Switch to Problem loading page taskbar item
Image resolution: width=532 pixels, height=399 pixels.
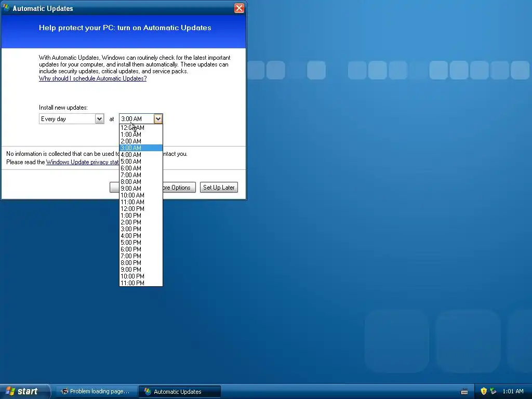click(96, 392)
